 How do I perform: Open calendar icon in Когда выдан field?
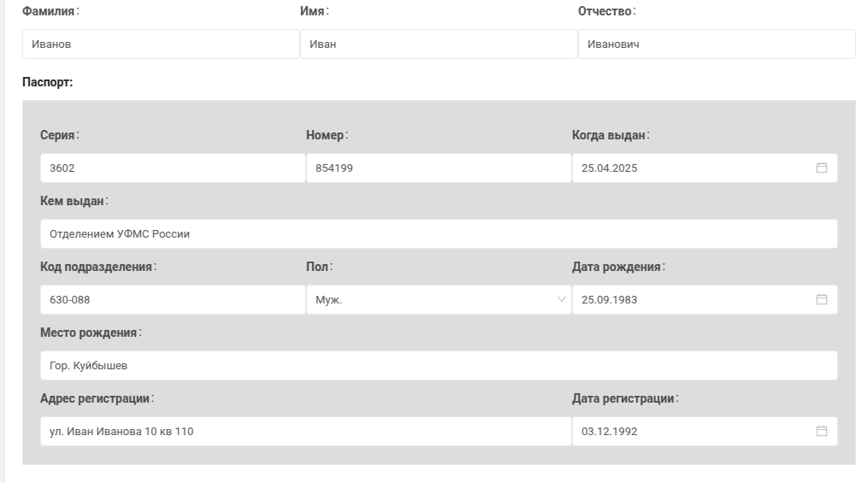(822, 168)
